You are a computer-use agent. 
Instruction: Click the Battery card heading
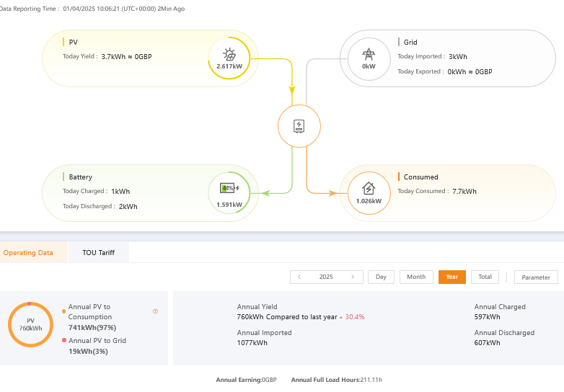(81, 177)
